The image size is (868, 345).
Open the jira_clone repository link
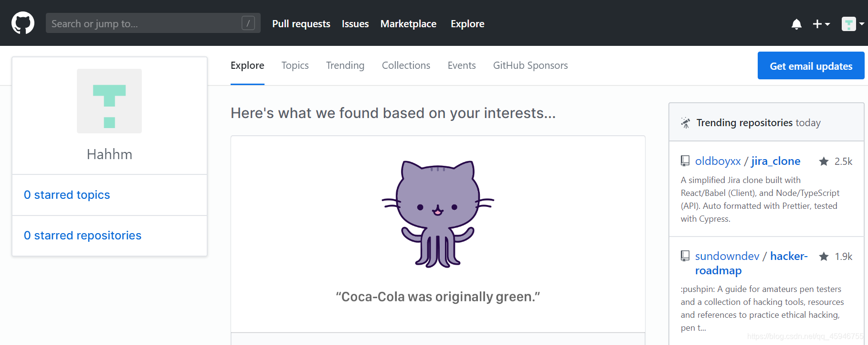click(x=775, y=161)
